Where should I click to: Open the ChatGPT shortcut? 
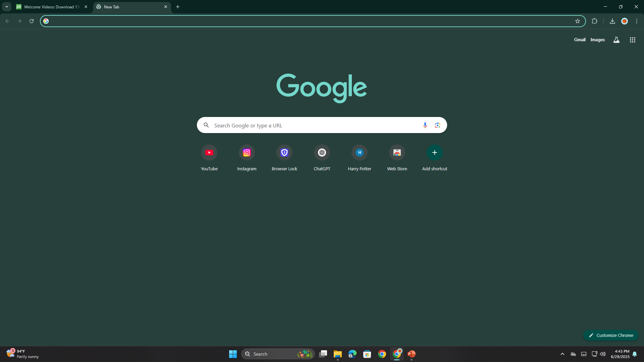[322, 158]
